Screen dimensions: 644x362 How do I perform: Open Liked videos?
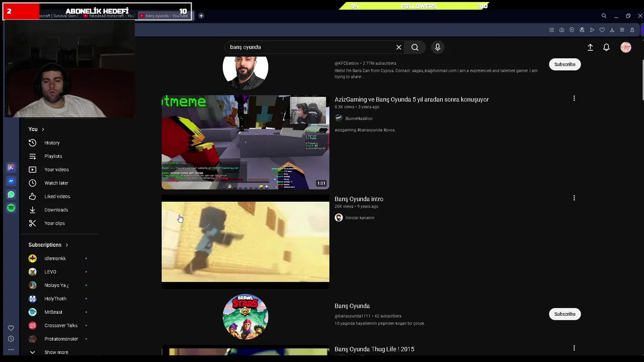point(57,197)
